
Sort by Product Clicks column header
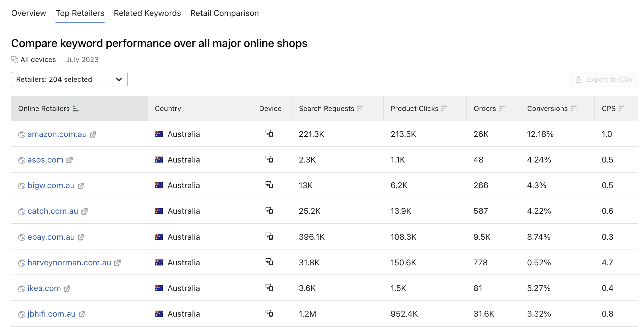coord(445,109)
